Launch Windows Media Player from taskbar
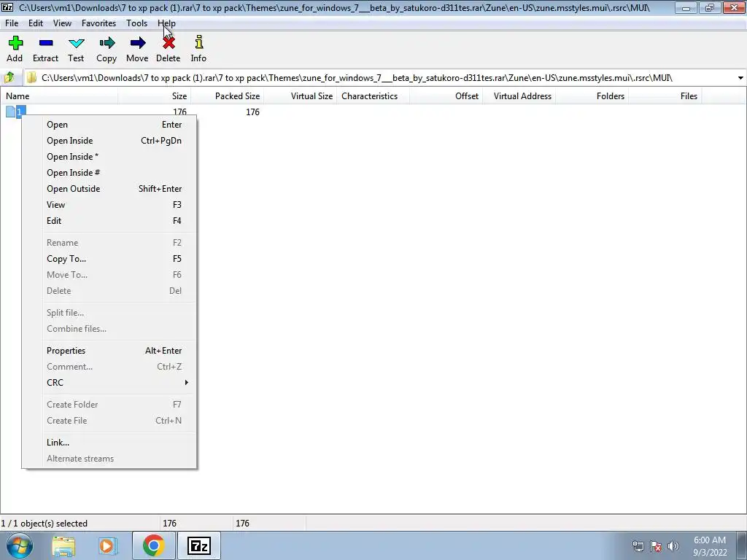 pyautogui.click(x=108, y=546)
